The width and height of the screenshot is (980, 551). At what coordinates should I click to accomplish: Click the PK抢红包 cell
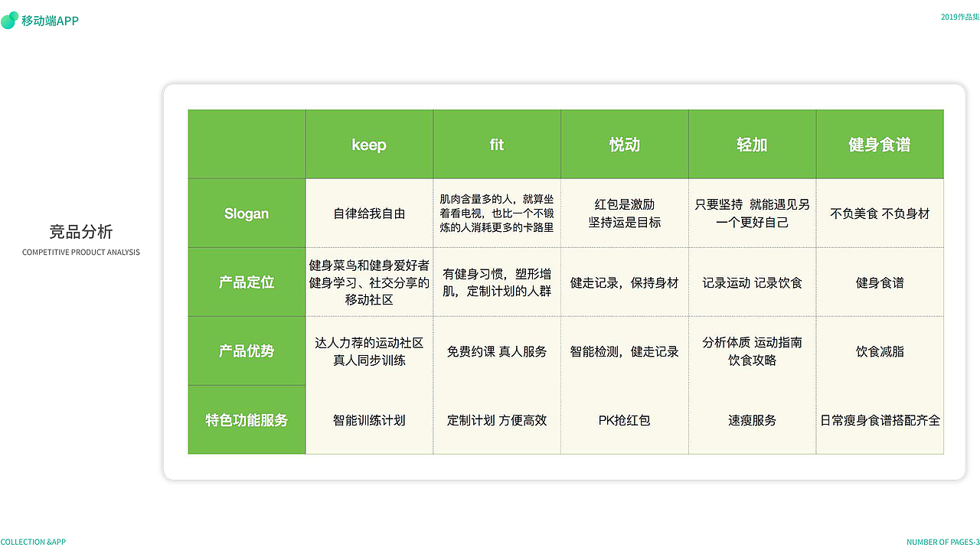(x=625, y=420)
